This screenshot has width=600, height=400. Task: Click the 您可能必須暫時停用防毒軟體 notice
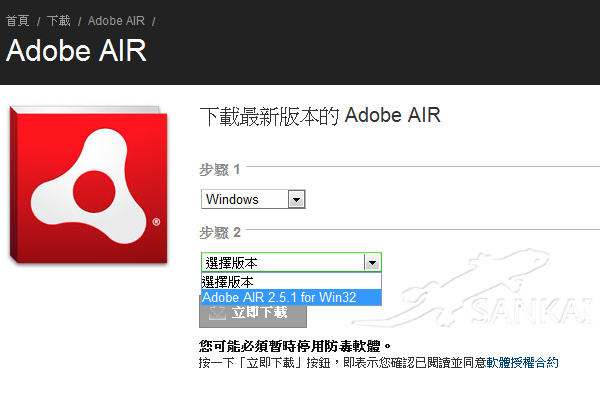tap(295, 346)
